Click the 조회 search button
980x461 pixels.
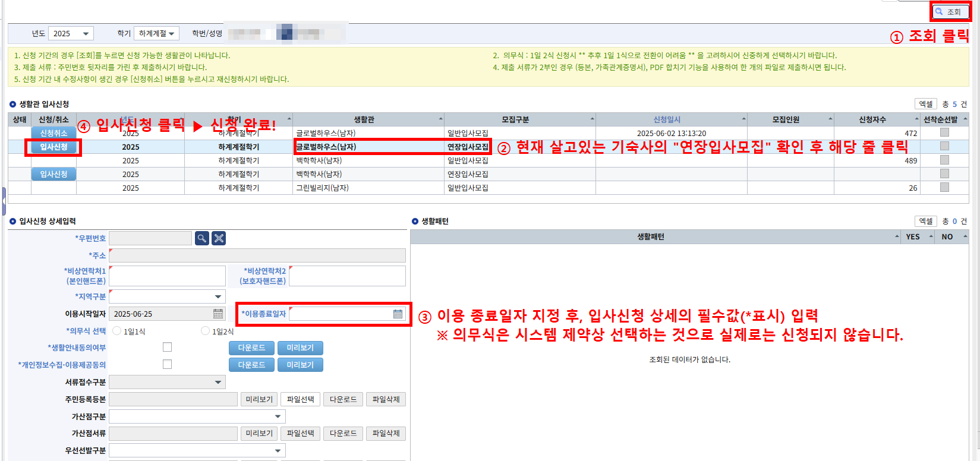(x=948, y=12)
